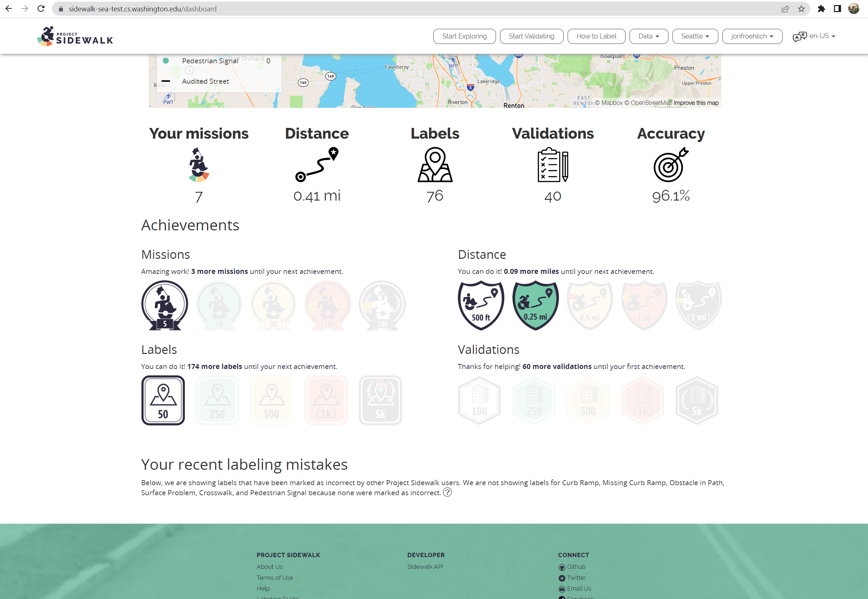Open the recent mistakes help tooltip icon

[447, 493]
